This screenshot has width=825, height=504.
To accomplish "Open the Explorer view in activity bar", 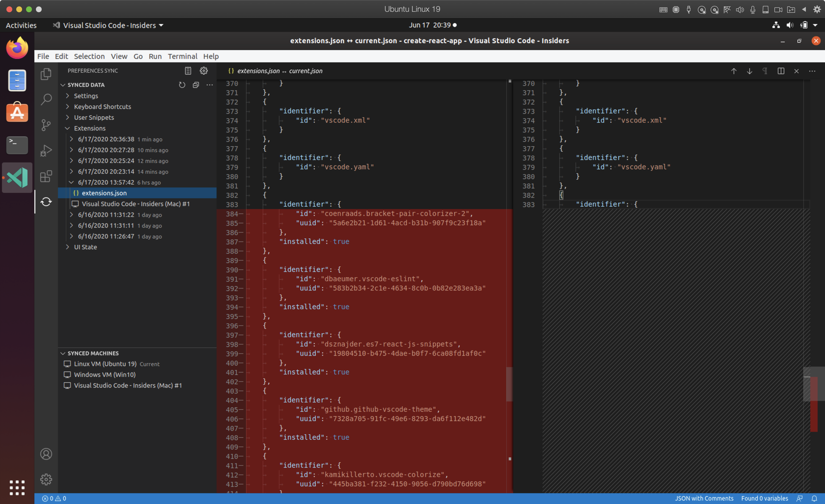I will (46, 74).
